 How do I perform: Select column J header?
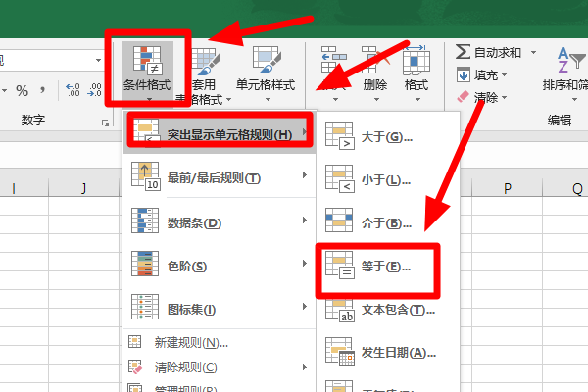click(83, 187)
